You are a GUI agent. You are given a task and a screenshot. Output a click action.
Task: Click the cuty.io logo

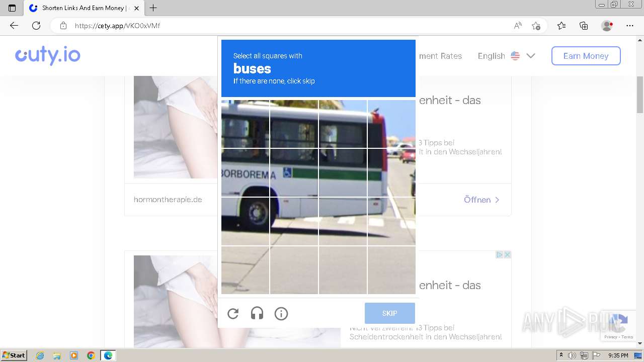(48, 55)
